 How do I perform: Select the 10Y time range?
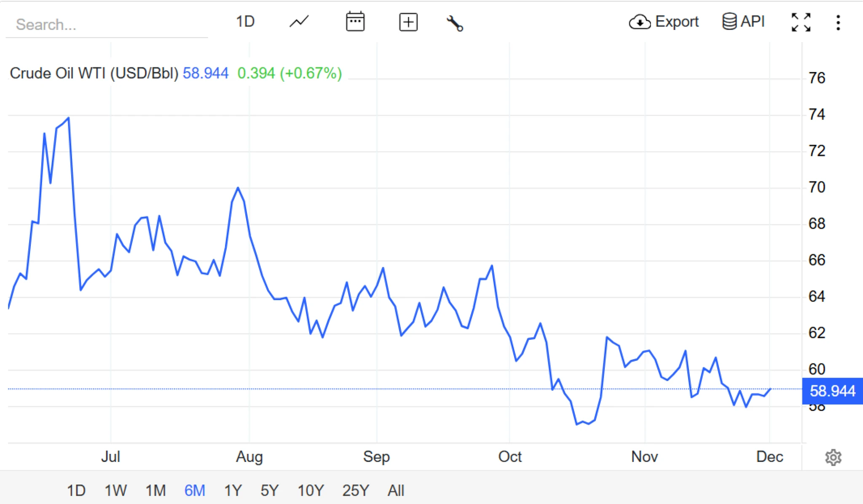click(x=311, y=491)
